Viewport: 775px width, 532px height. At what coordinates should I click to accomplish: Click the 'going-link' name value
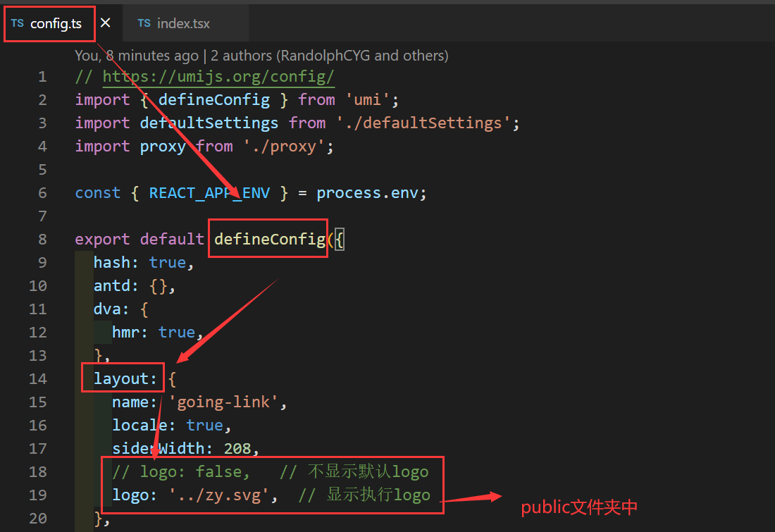point(223,402)
